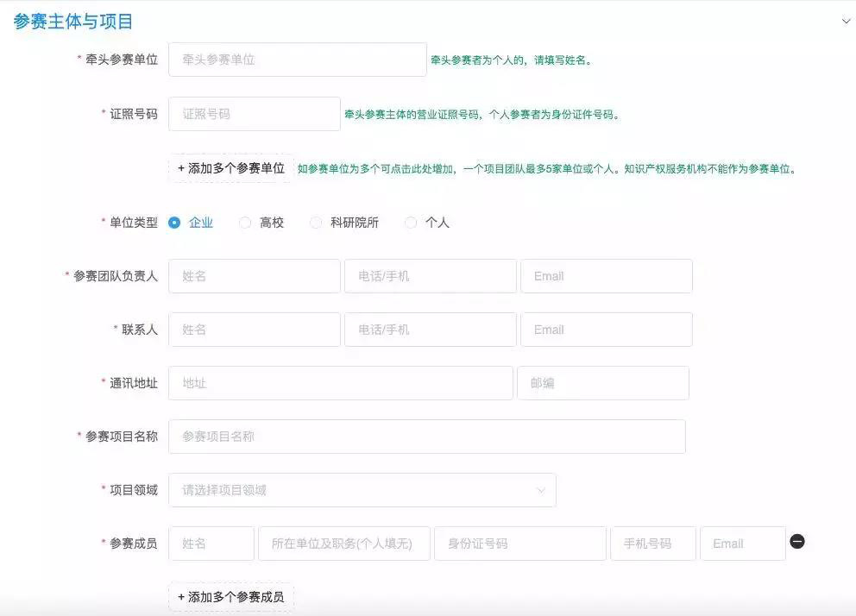856x616 pixels.
Task: Click the + 添加多个参赛成员 button
Action: pos(231,597)
